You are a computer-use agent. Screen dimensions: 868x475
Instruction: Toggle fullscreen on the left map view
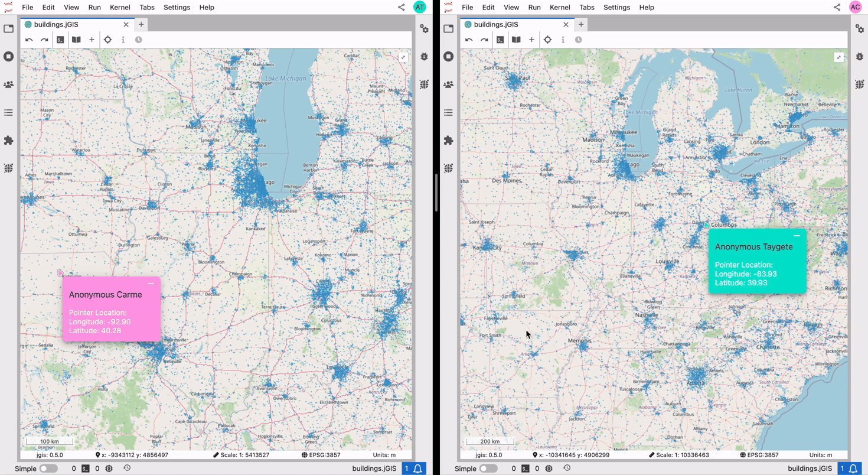click(x=403, y=57)
